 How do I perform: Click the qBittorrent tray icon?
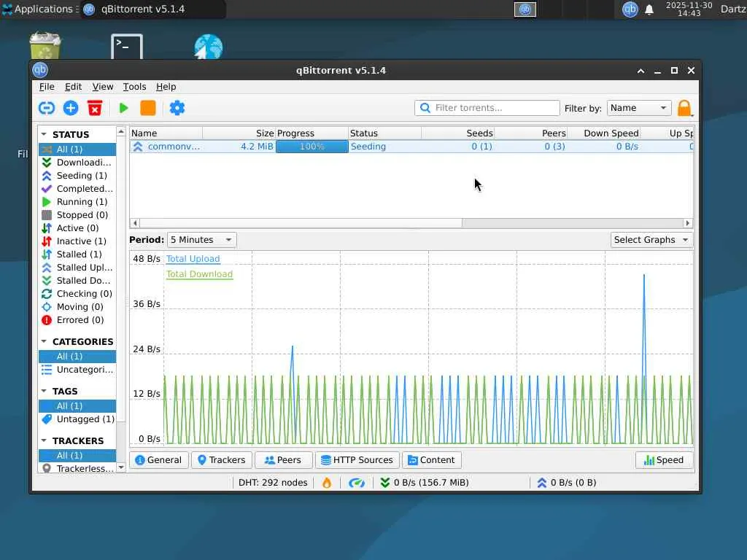tap(630, 9)
